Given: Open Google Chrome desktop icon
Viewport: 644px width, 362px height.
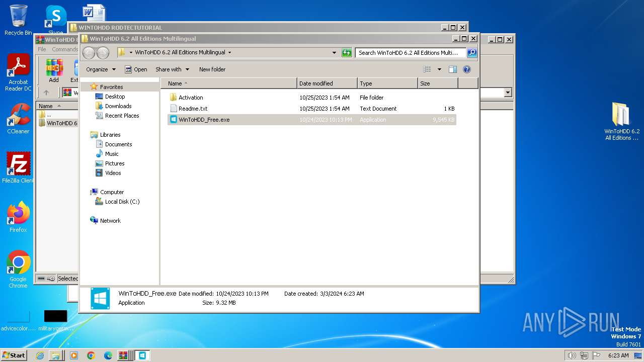Looking at the screenshot, I should pyautogui.click(x=18, y=269).
